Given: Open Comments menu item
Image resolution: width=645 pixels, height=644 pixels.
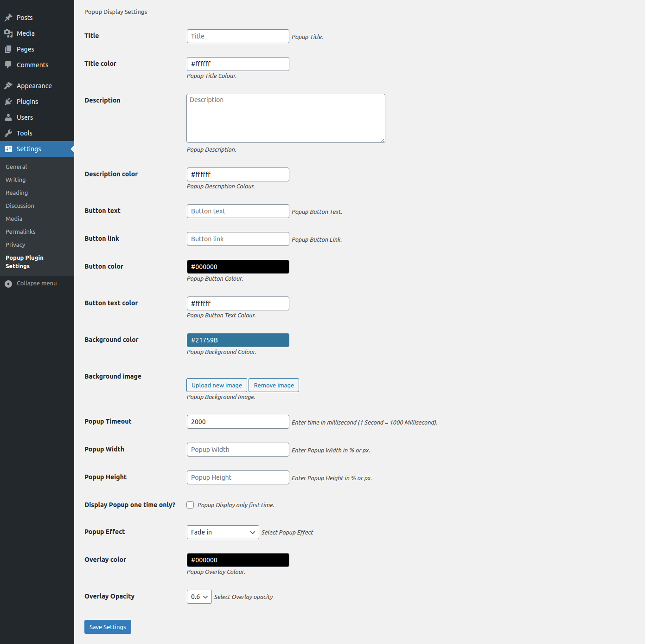Looking at the screenshot, I should tap(37, 65).
